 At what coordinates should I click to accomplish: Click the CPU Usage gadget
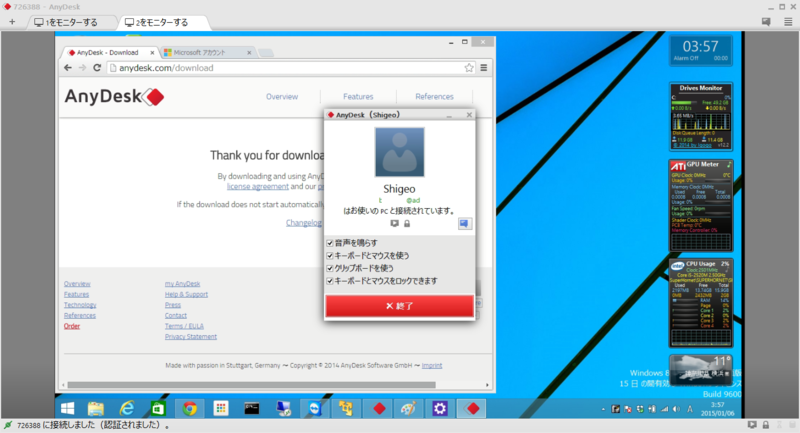701,303
